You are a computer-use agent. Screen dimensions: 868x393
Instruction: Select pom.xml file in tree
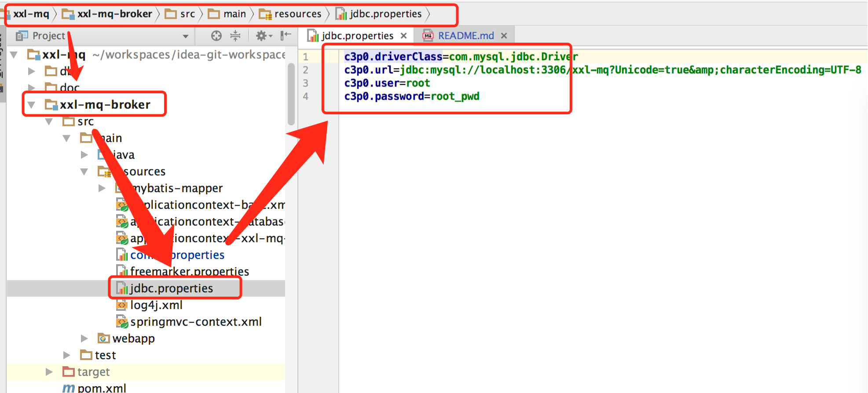click(x=102, y=388)
